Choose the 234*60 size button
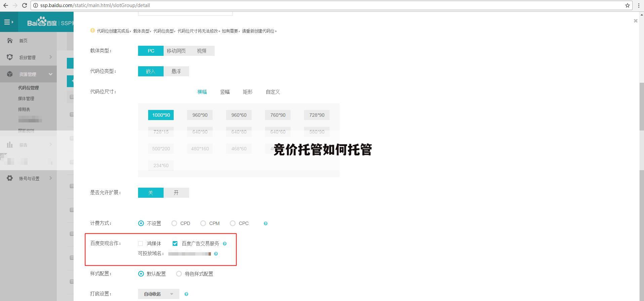 pyautogui.click(x=161, y=165)
